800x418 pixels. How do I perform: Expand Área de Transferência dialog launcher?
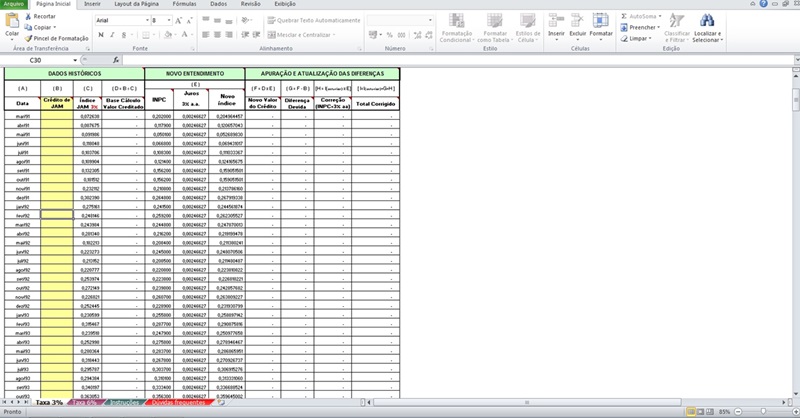88,49
